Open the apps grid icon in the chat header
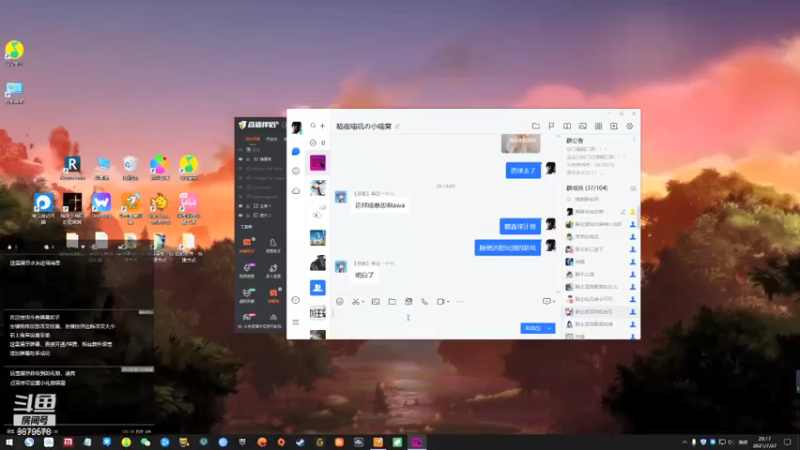Viewport: 800px width, 450px height. click(x=598, y=126)
